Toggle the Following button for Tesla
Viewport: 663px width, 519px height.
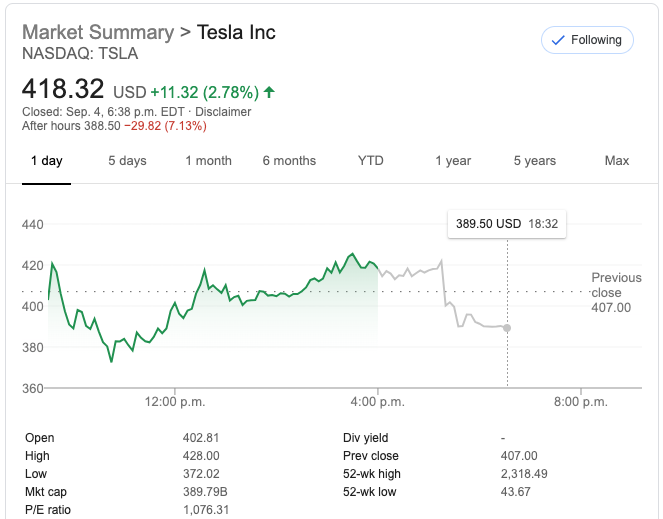[x=587, y=40]
